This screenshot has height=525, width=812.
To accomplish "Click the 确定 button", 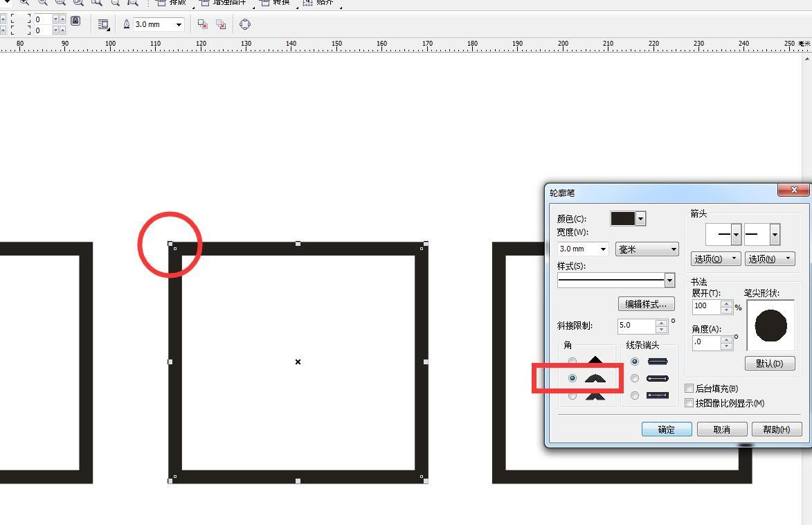I will [x=667, y=429].
